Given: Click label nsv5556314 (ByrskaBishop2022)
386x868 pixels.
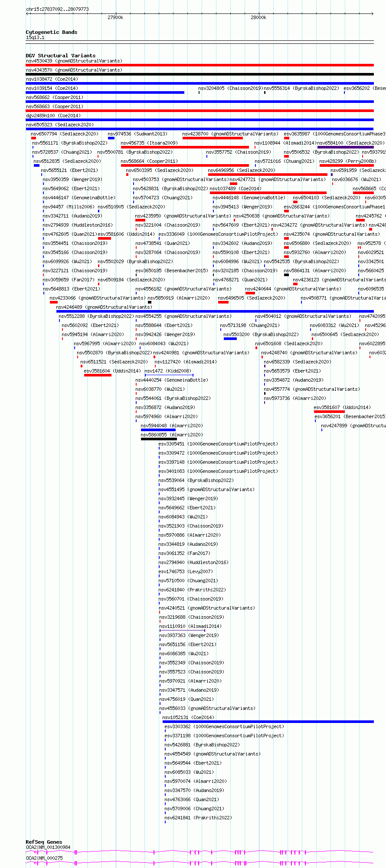Looking at the screenshot, I should tap(301, 89).
